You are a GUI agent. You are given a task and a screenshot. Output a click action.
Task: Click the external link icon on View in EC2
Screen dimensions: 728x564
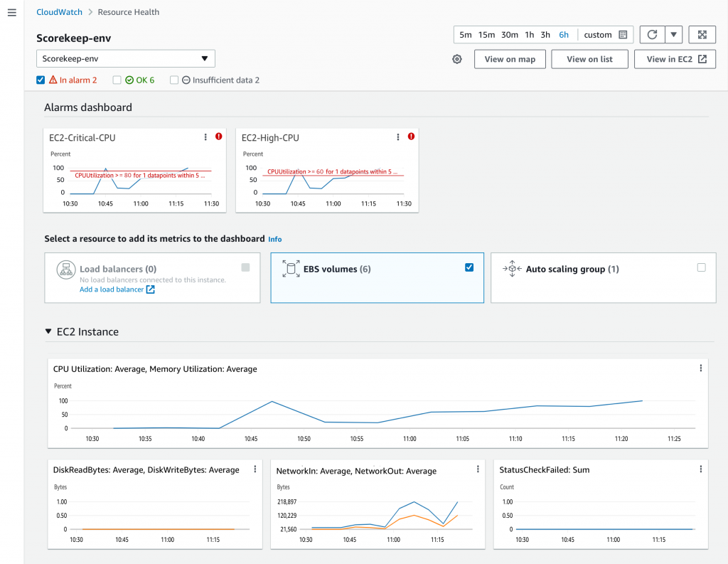click(x=702, y=59)
